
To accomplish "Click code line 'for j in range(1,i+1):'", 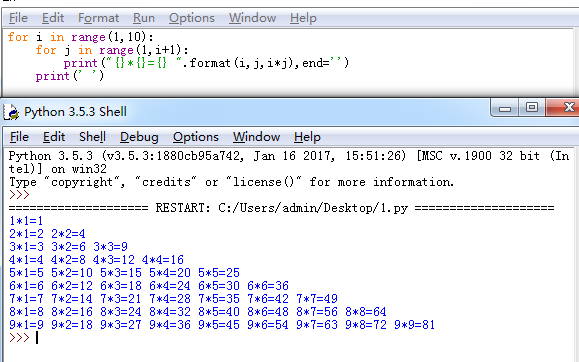I will pyautogui.click(x=112, y=50).
